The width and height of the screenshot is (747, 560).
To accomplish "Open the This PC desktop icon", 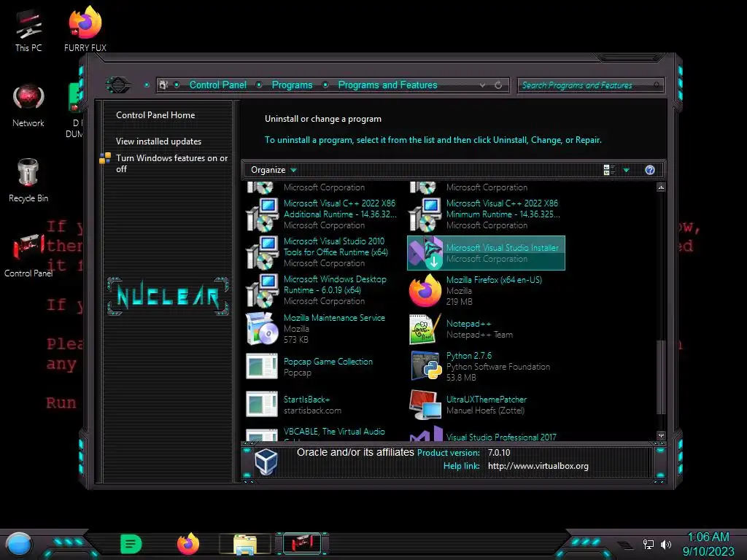I will tap(28, 31).
